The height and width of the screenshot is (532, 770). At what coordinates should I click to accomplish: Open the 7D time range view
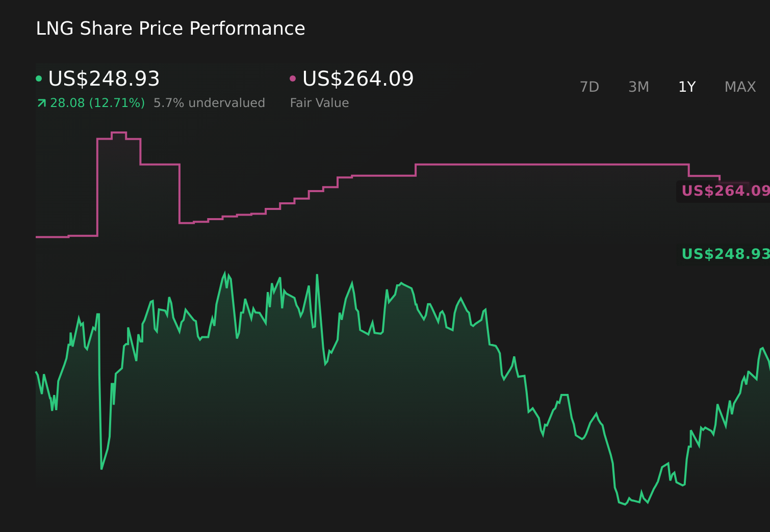tap(589, 87)
